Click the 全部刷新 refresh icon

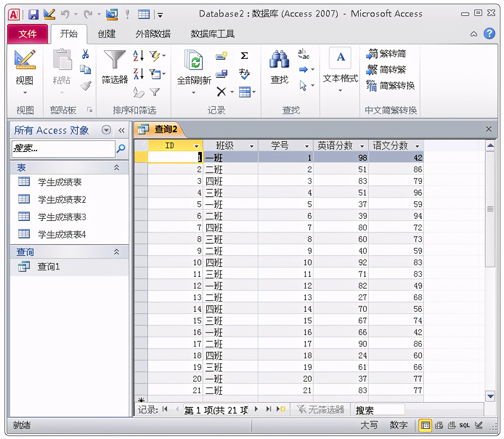coord(194,62)
